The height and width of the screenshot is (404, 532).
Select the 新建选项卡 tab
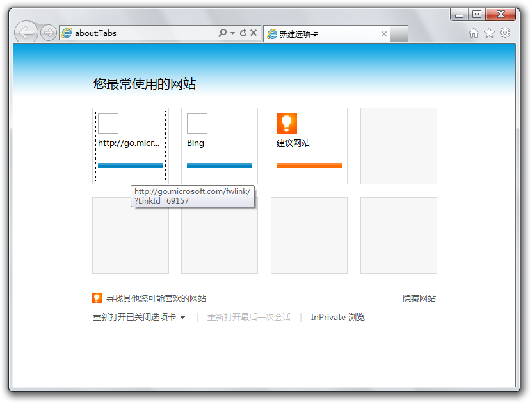(326, 34)
